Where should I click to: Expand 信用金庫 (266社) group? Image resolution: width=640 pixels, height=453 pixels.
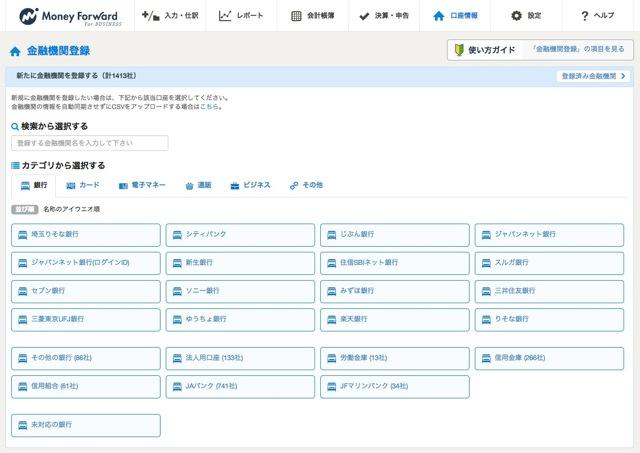(x=549, y=358)
